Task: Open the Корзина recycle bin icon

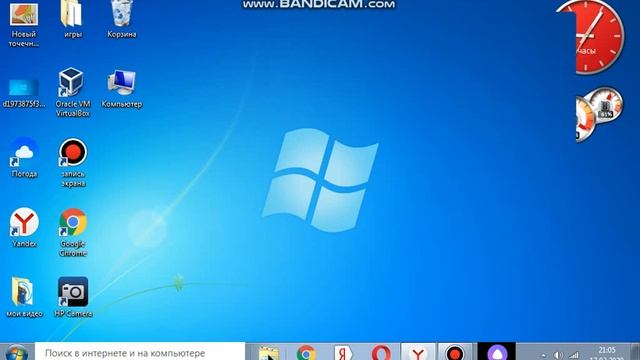Action: (122, 18)
